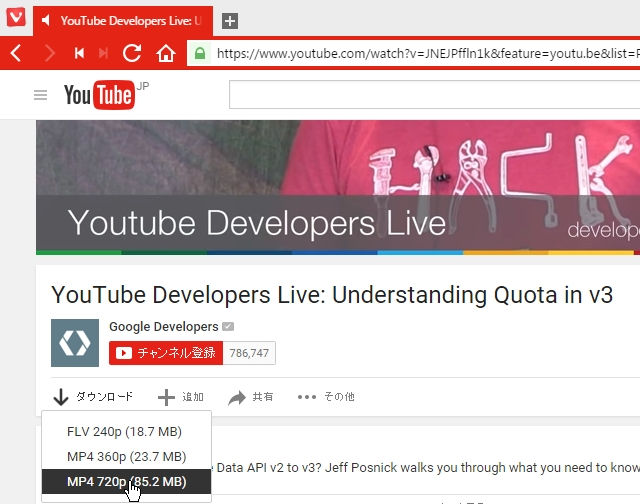Click the verified badge next to Google Developers
The height and width of the screenshot is (504, 640).
coord(228,326)
